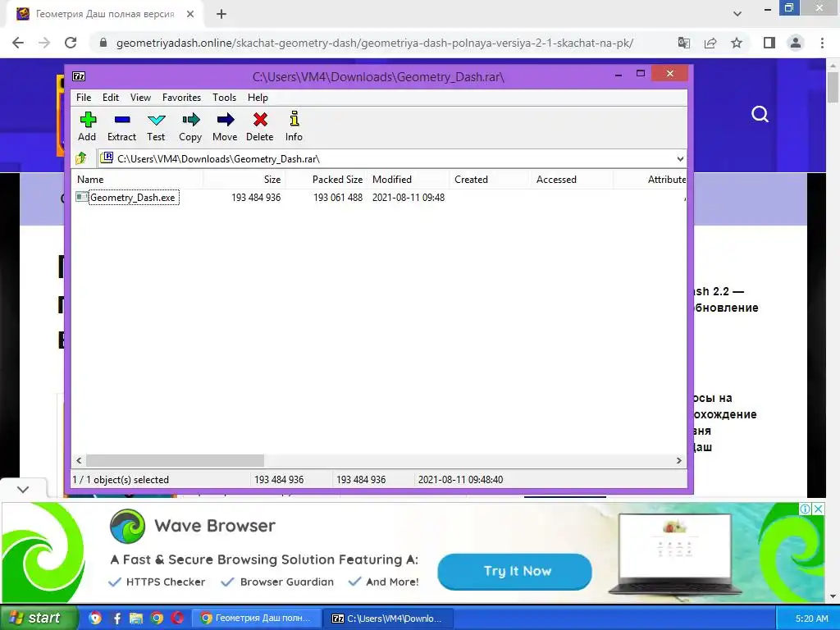Open a new Chrome tab

click(x=221, y=15)
